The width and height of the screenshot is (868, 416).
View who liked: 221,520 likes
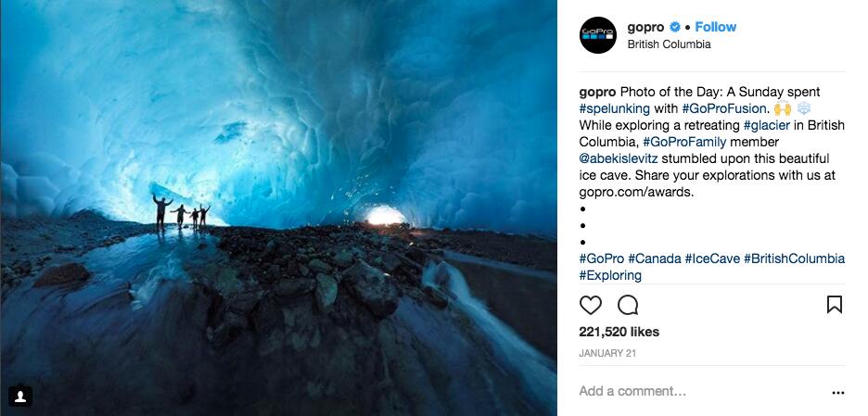[619, 332]
